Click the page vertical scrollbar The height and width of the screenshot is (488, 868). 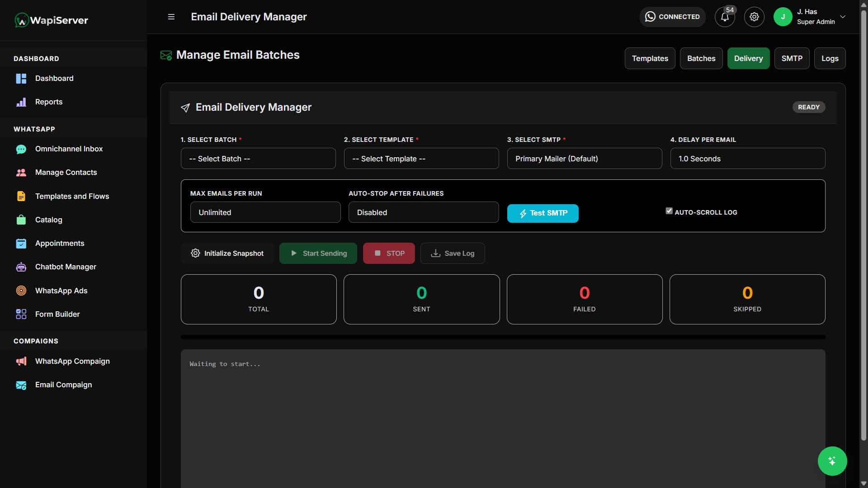point(863,226)
